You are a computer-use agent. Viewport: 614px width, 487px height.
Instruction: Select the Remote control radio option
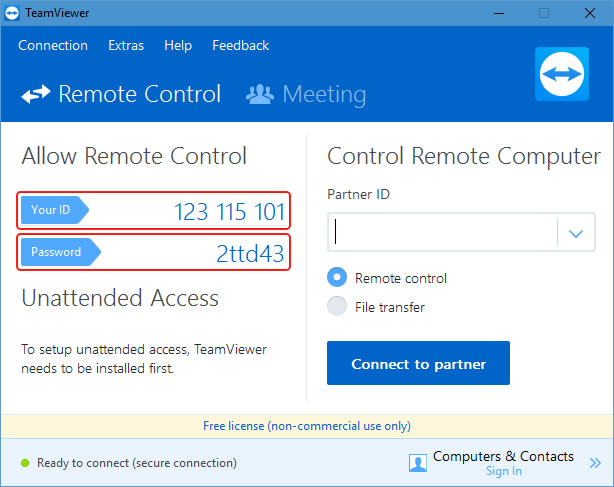pos(337,277)
